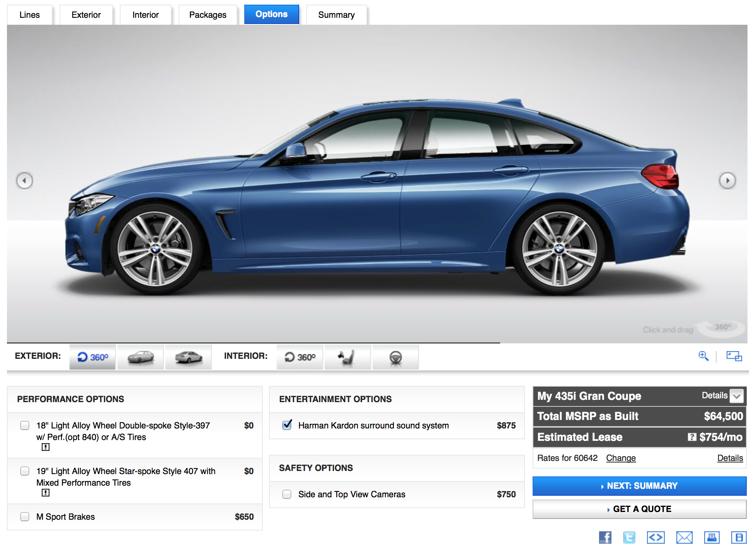The width and height of the screenshot is (756, 546).
Task: Click Total MSRP $64,500 value
Action: pos(724,416)
